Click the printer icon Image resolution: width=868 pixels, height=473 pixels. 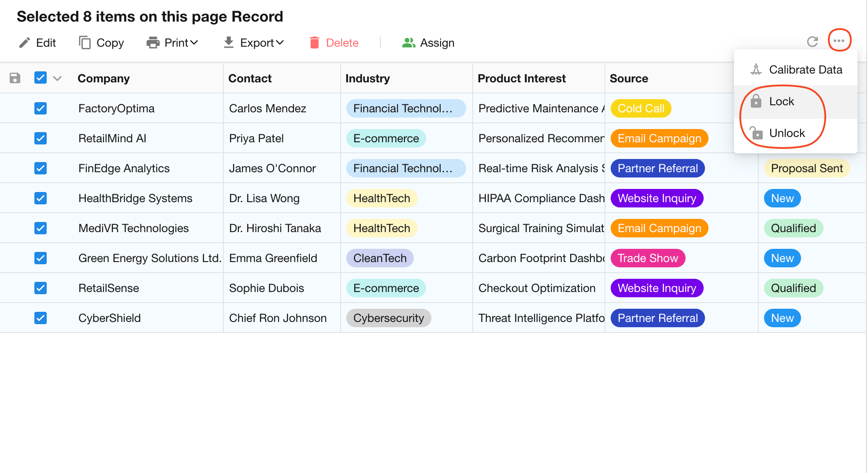click(153, 43)
